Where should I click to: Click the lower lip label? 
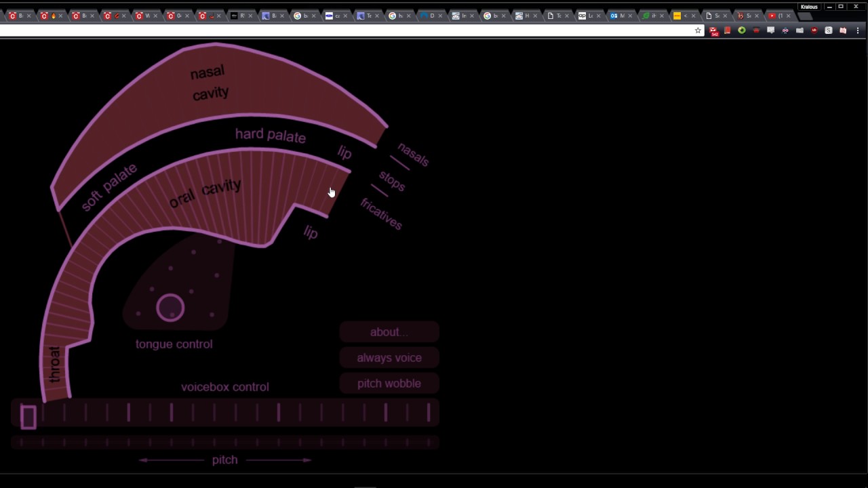coord(311,232)
